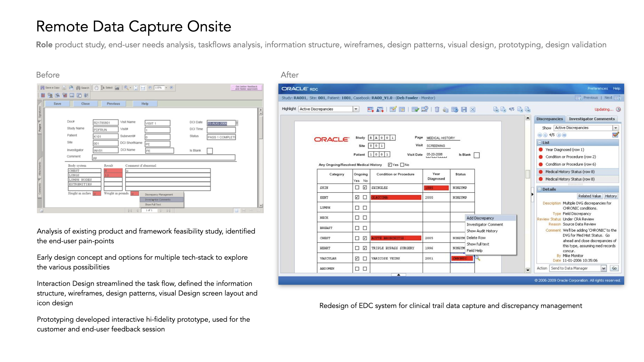
Task: Click the edit pencil icon in Discrepancies panel
Action: pos(615,135)
